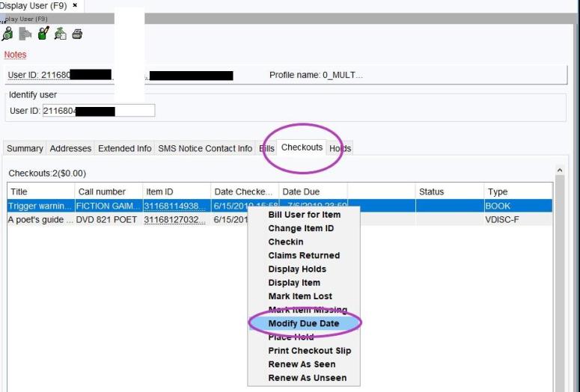Switch to the Holds tab

coord(340,148)
